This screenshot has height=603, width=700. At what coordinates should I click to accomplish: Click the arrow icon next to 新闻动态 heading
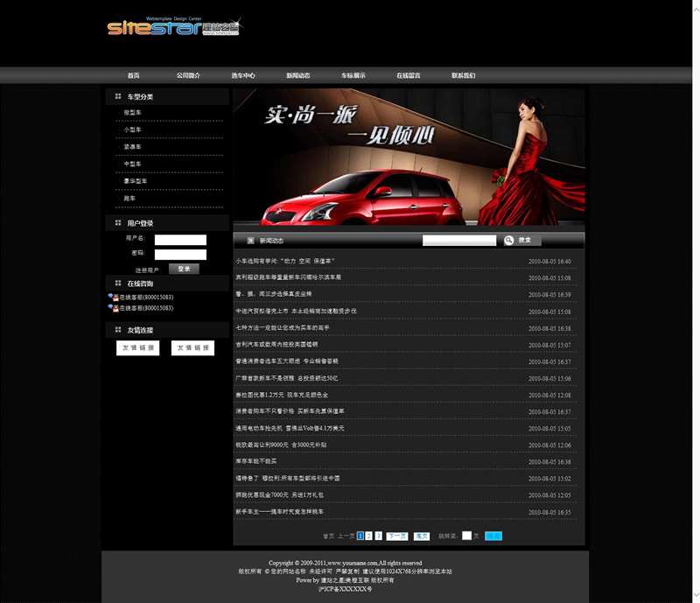pos(250,240)
